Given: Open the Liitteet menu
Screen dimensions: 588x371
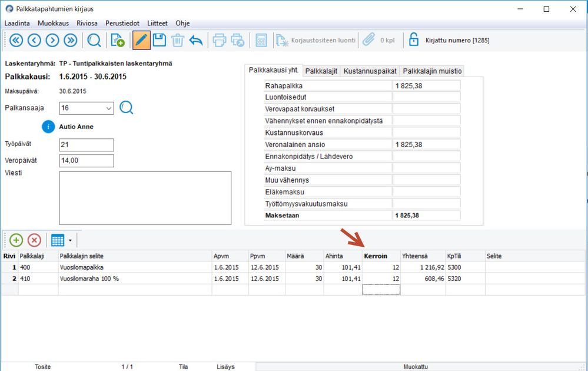Looking at the screenshot, I should tap(157, 23).
